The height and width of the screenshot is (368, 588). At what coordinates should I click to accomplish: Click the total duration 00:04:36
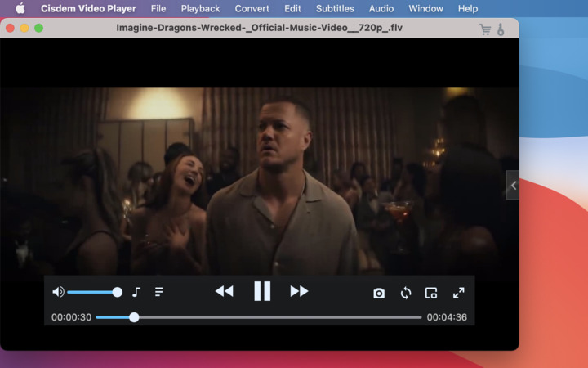447,317
